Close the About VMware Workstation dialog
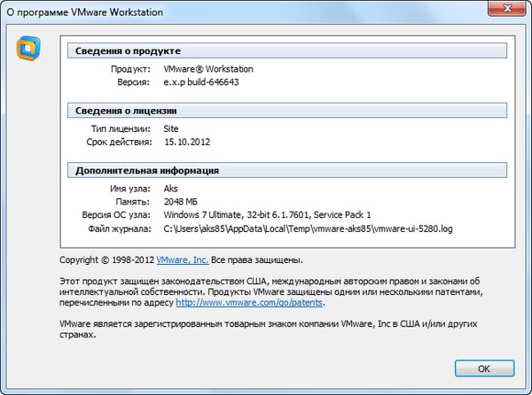 point(506,10)
